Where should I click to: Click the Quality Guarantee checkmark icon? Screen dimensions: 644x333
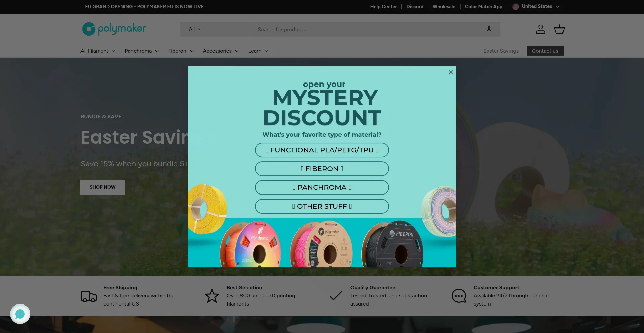[x=336, y=296]
